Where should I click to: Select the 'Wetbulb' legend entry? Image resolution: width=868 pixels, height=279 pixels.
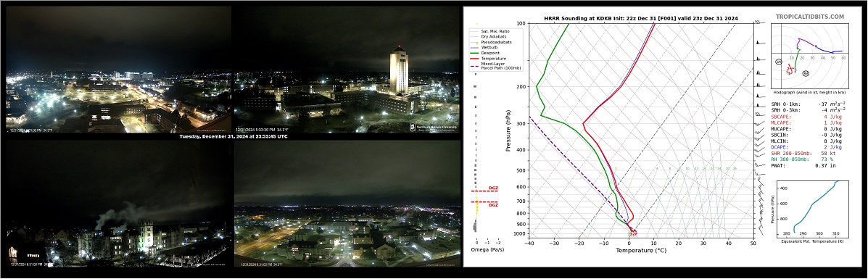tap(483, 47)
